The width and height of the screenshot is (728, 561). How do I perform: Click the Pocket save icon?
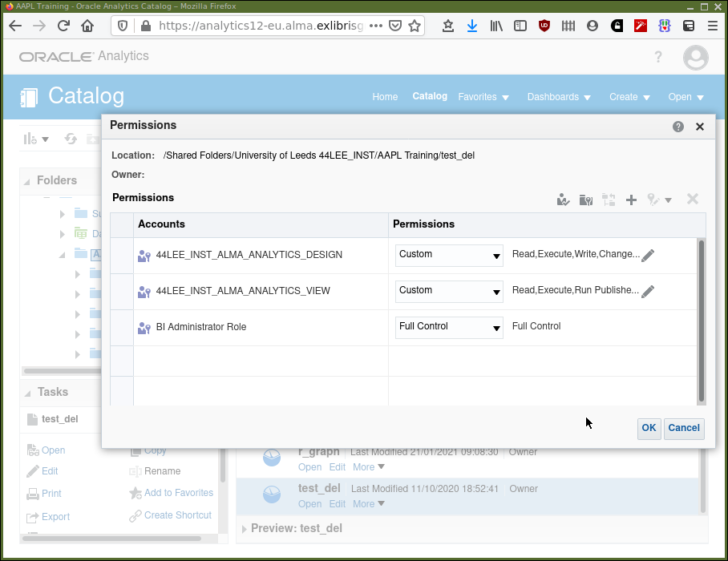[395, 26]
